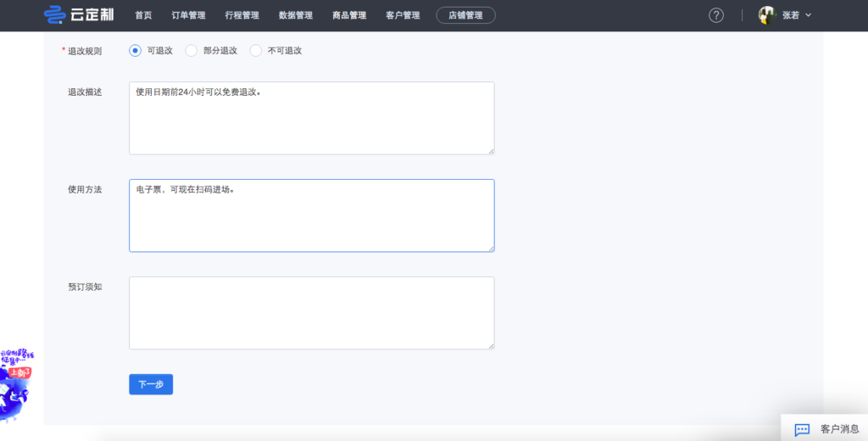Expand the 张若 account dropdown arrow
Image resolution: width=868 pixels, height=441 pixels.
(808, 15)
